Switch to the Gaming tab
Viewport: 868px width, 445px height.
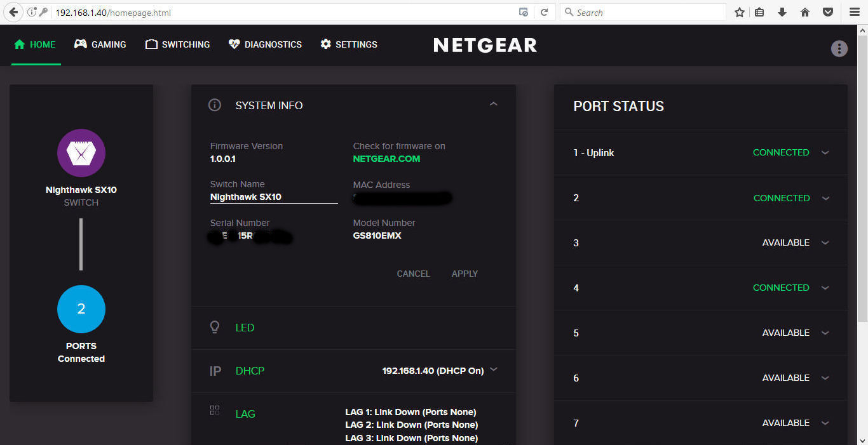point(100,44)
